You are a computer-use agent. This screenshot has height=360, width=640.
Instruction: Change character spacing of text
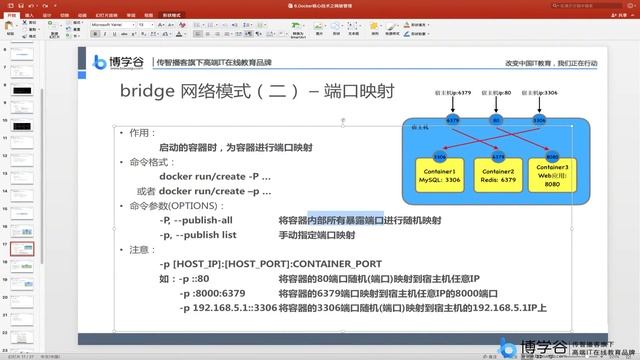(154, 34)
